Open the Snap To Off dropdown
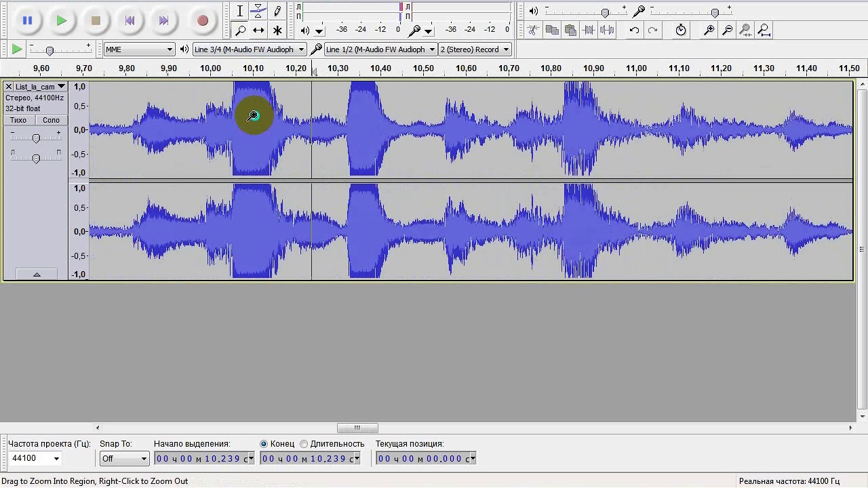Image resolution: width=868 pixels, height=488 pixels. [124, 459]
